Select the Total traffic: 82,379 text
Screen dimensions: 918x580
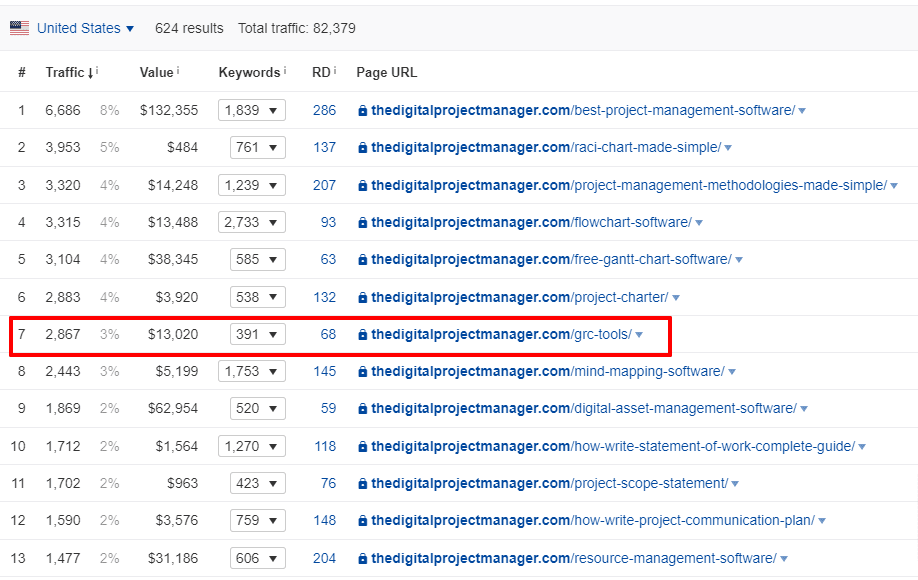coord(297,28)
